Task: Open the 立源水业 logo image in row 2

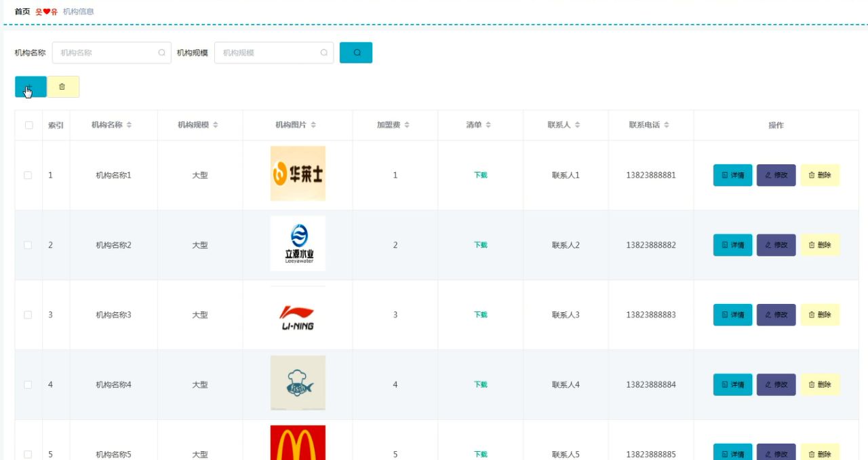Action: [x=298, y=244]
